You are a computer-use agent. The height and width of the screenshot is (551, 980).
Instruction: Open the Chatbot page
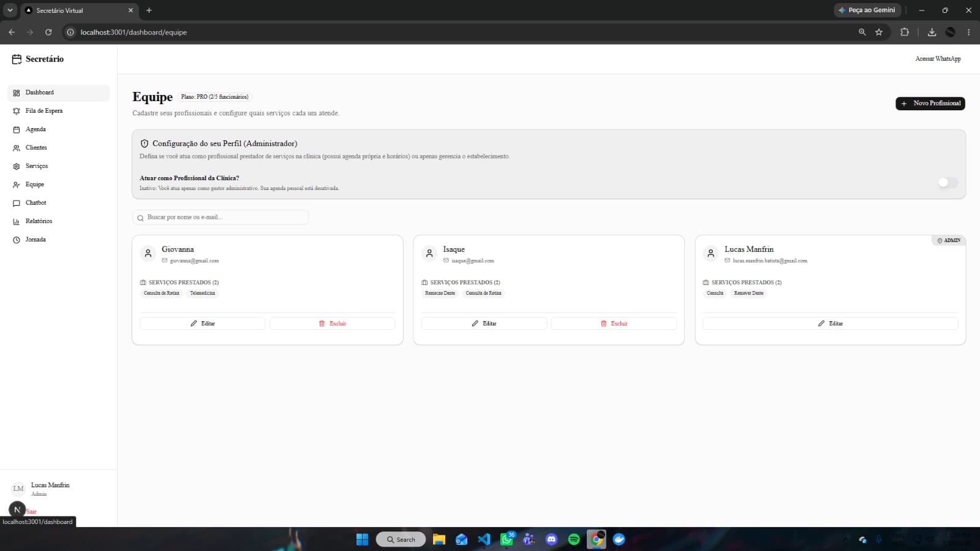coord(58,203)
